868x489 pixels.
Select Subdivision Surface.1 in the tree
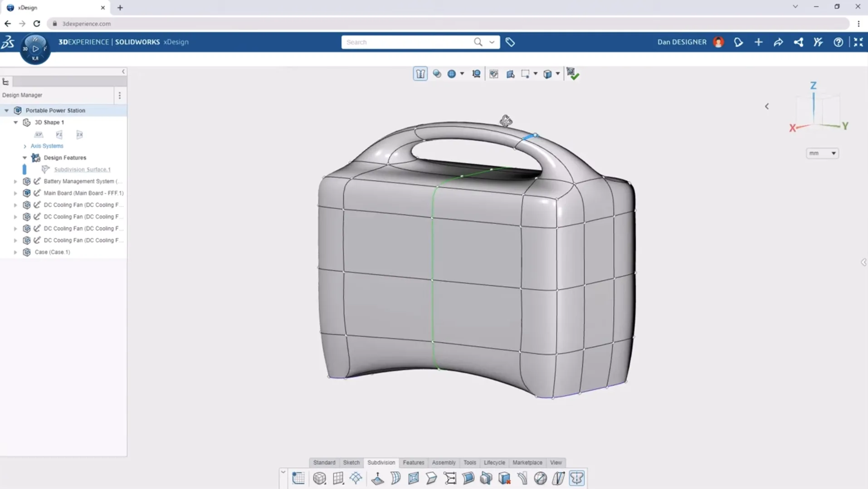coord(82,170)
